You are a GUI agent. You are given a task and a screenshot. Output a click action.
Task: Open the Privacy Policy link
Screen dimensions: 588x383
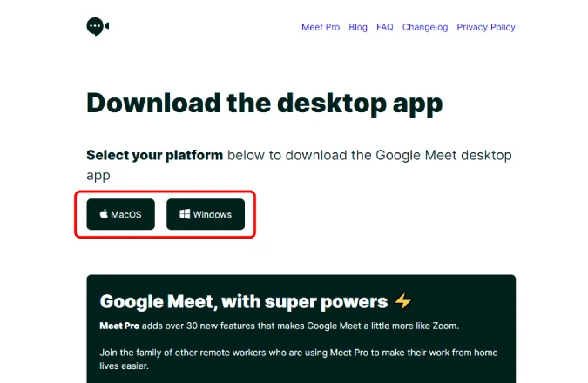point(486,27)
